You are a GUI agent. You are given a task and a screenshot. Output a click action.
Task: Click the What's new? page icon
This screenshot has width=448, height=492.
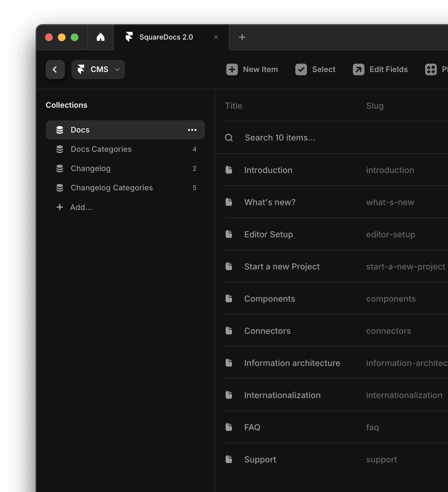coord(229,202)
